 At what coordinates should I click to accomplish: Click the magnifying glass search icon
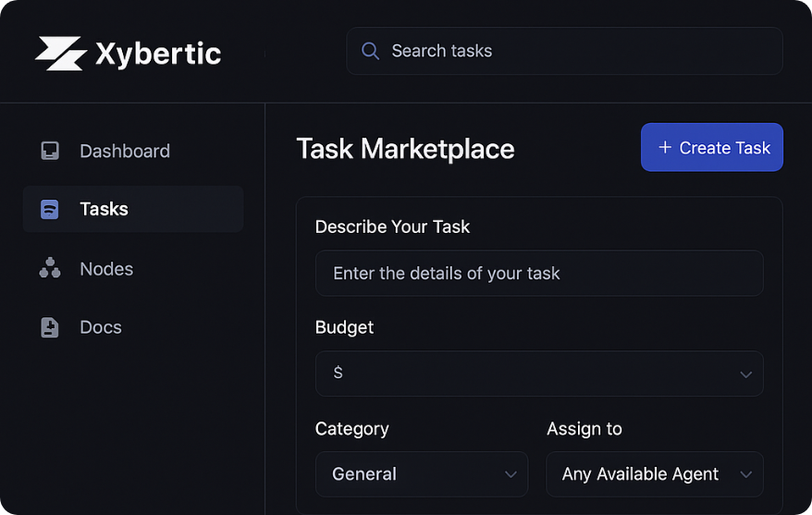pos(370,51)
